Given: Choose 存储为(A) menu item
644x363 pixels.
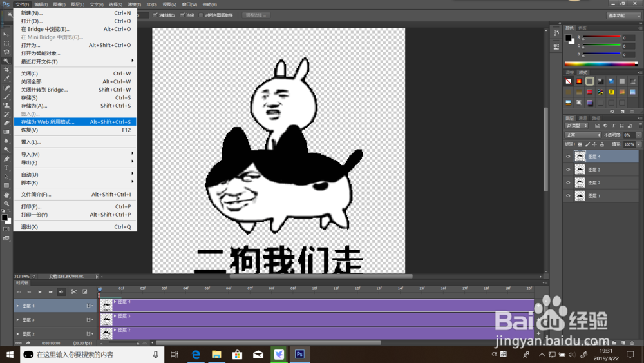Looking at the screenshot, I should click(75, 106).
